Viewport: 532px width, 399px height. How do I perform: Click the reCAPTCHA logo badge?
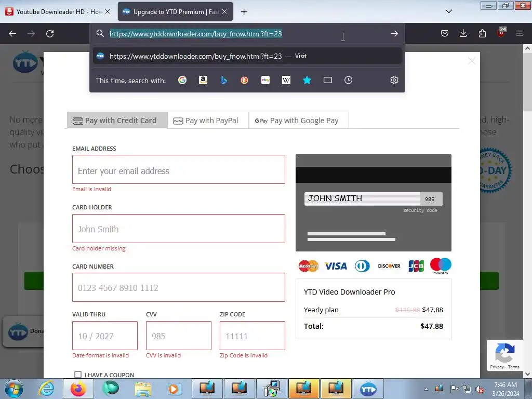coord(505,353)
